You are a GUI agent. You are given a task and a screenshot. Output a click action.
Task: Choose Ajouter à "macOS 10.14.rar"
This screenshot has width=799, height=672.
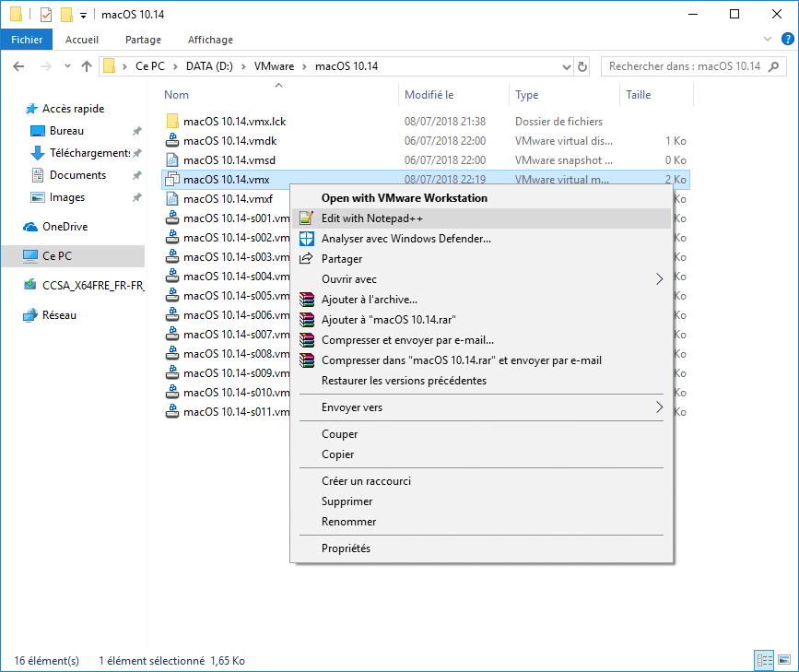click(482, 320)
